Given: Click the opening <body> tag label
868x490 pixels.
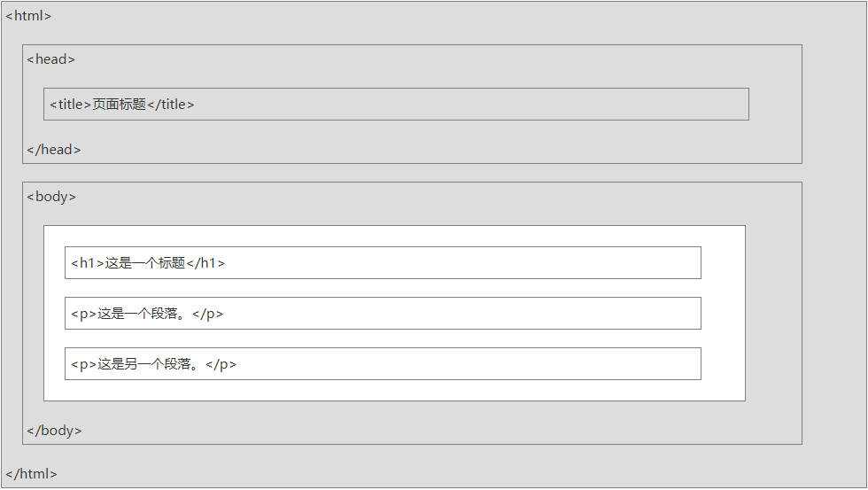Looking at the screenshot, I should pyautogui.click(x=51, y=197).
